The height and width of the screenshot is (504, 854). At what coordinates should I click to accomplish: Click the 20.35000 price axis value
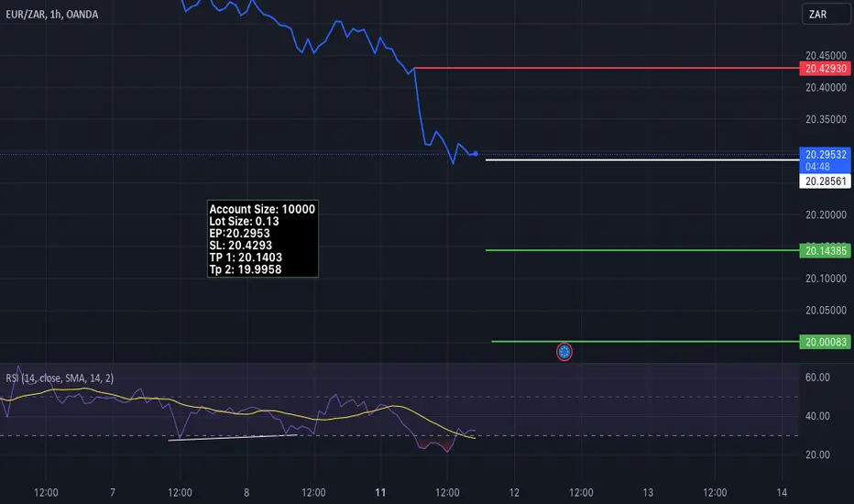pyautogui.click(x=826, y=119)
